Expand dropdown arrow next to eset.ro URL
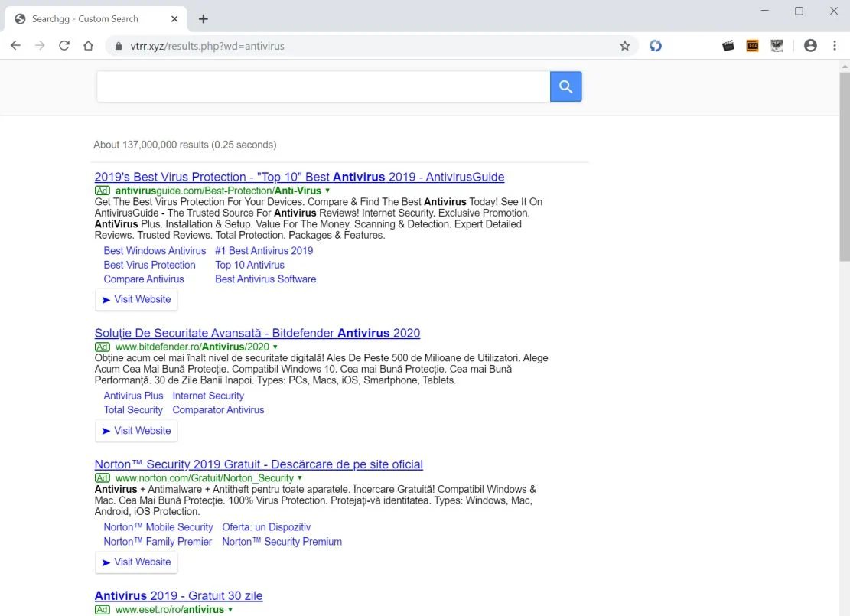The width and height of the screenshot is (850, 616). tap(230, 609)
